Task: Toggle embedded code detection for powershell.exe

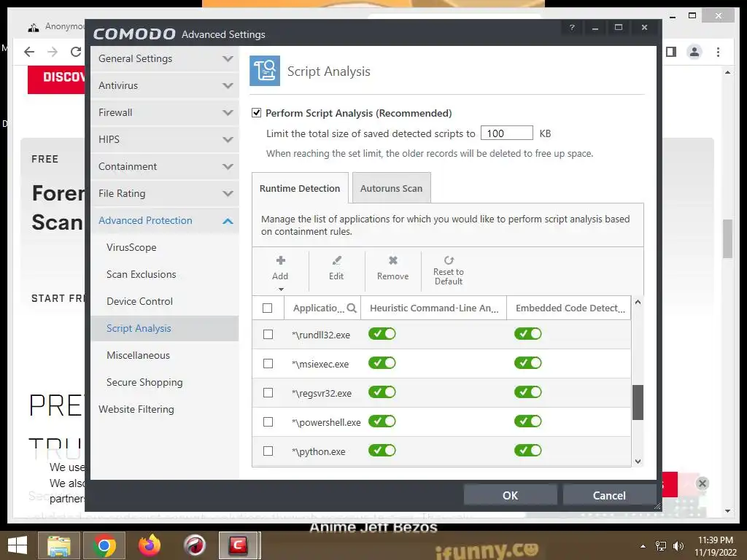Action: click(528, 421)
